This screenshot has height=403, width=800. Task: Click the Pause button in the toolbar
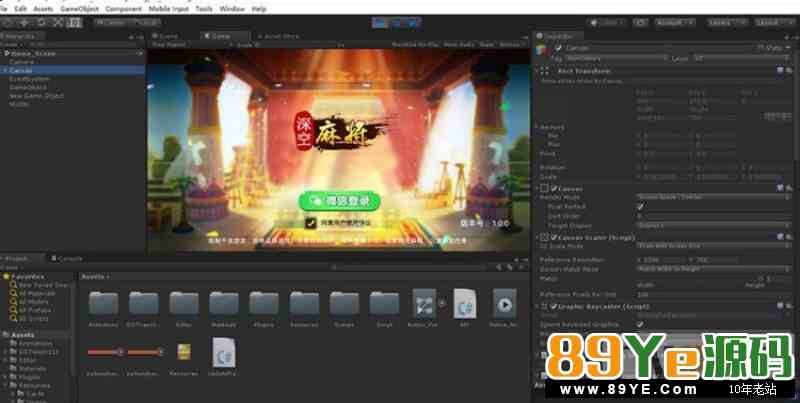click(396, 22)
